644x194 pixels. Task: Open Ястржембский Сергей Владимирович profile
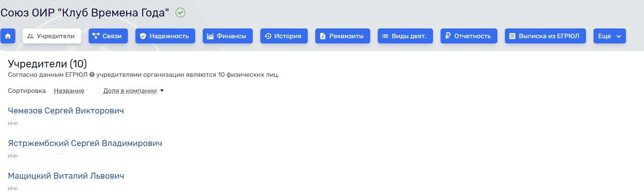tap(85, 143)
